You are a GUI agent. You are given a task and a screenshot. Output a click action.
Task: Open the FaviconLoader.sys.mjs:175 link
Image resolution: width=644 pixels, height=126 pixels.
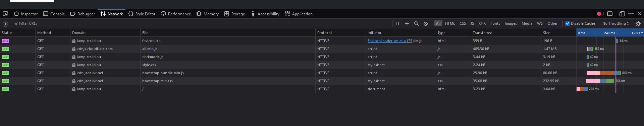390,41
